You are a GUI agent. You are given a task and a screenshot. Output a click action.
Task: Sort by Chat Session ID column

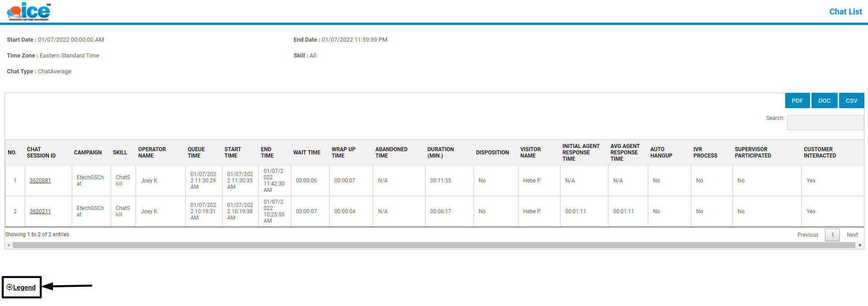(x=41, y=153)
